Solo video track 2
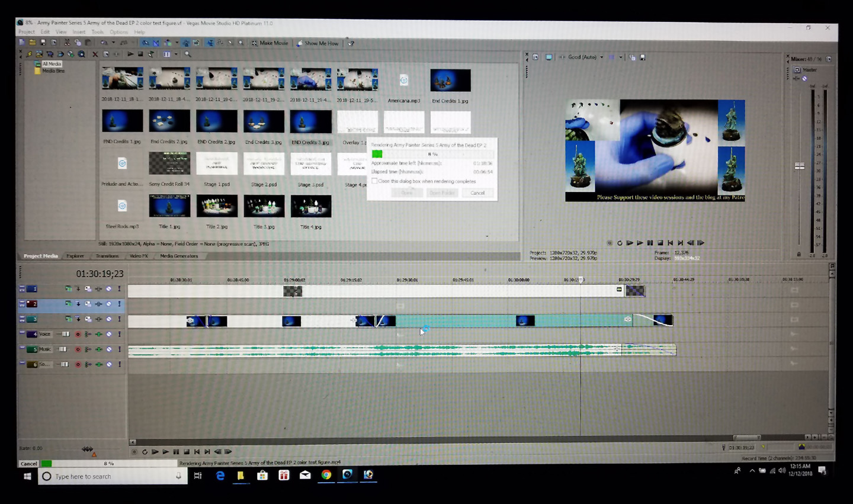This screenshot has width=853, height=504. click(x=120, y=304)
